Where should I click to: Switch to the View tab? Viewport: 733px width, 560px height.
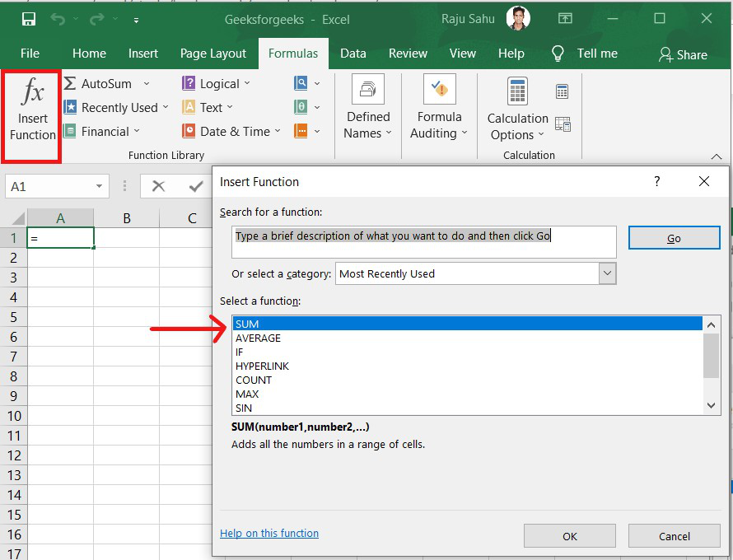[462, 54]
